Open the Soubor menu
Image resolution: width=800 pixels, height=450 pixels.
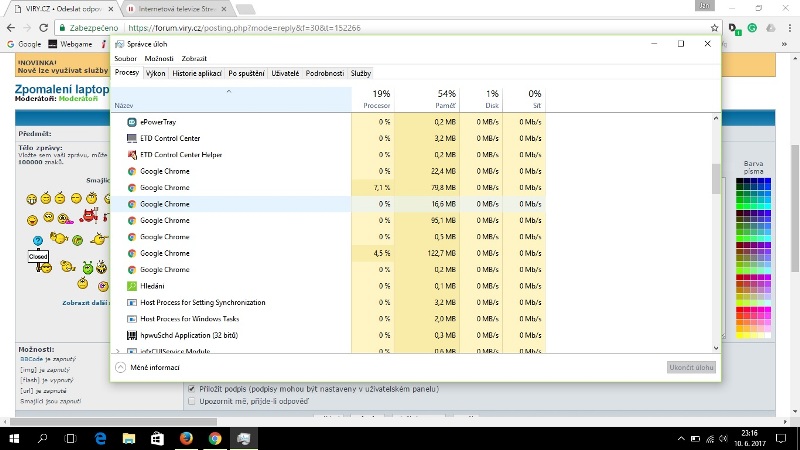[126, 58]
